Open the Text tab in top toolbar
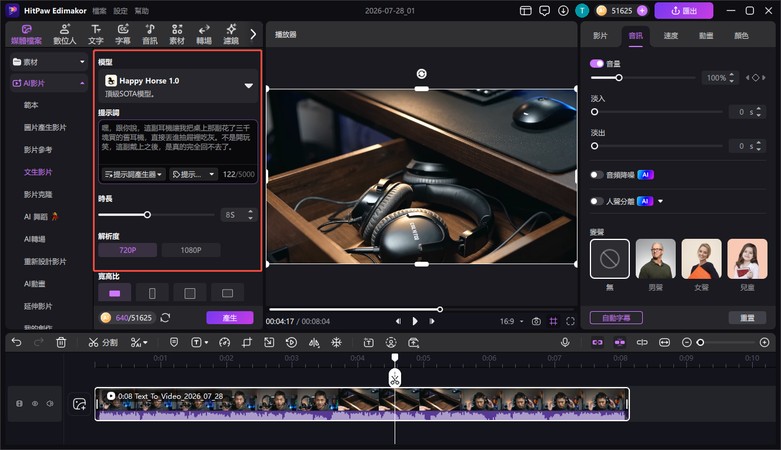Viewport: 781px width, 450px height. tap(96, 34)
